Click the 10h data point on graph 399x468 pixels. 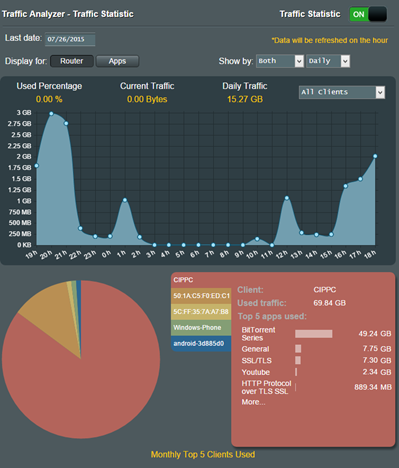[x=257, y=239]
